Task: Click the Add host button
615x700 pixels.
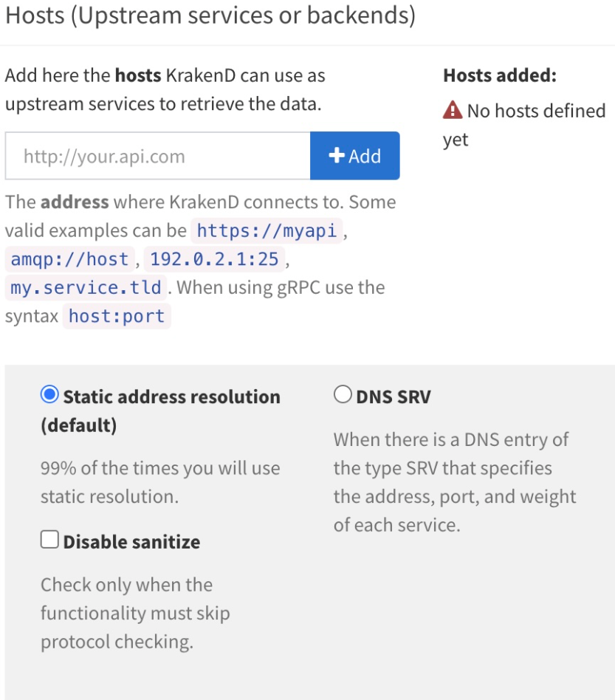Action: 355,156
